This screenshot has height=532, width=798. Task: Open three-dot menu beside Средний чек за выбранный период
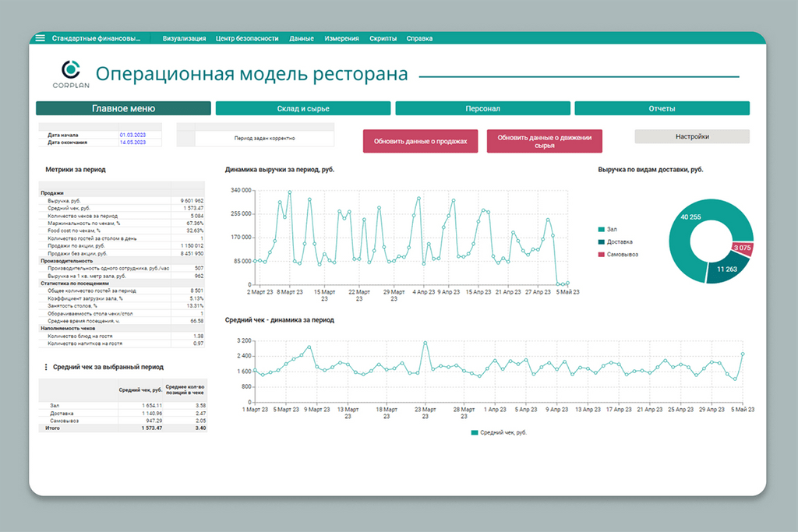[x=45, y=367]
